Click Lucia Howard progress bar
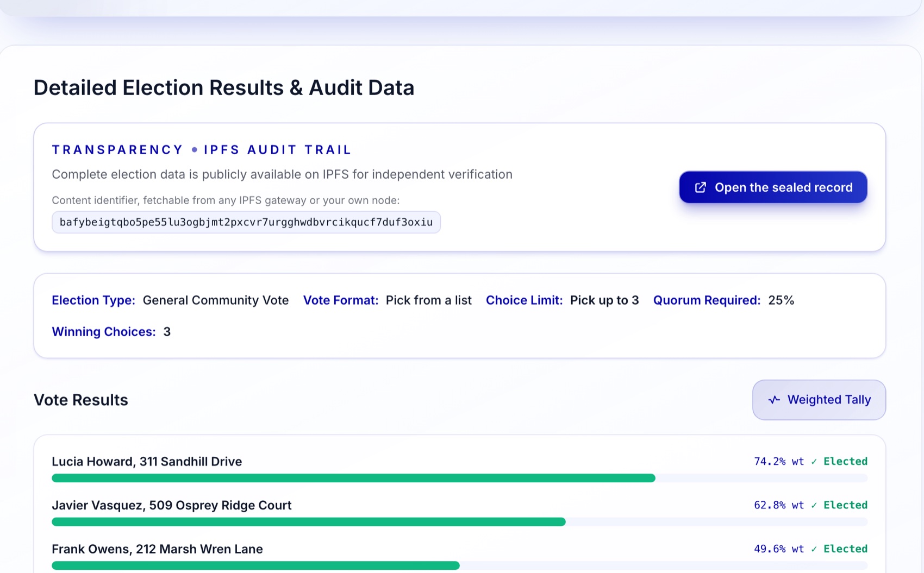 [460, 478]
